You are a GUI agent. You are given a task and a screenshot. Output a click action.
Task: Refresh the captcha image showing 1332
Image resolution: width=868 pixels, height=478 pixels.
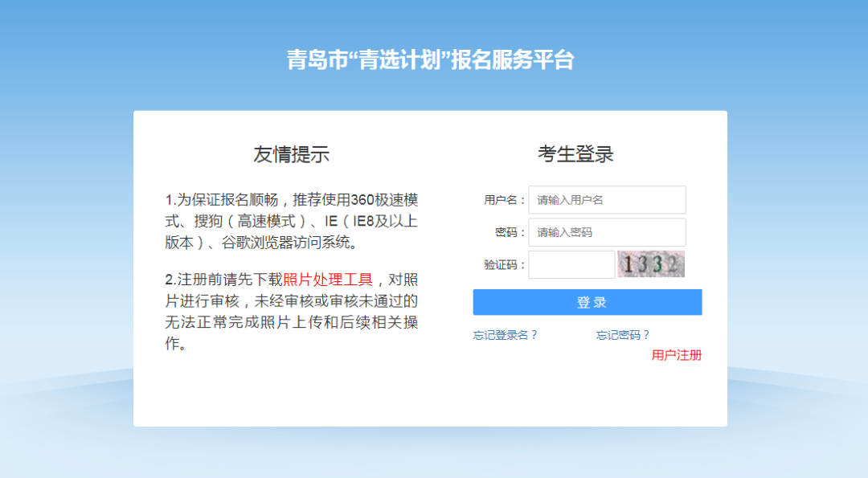(651, 264)
